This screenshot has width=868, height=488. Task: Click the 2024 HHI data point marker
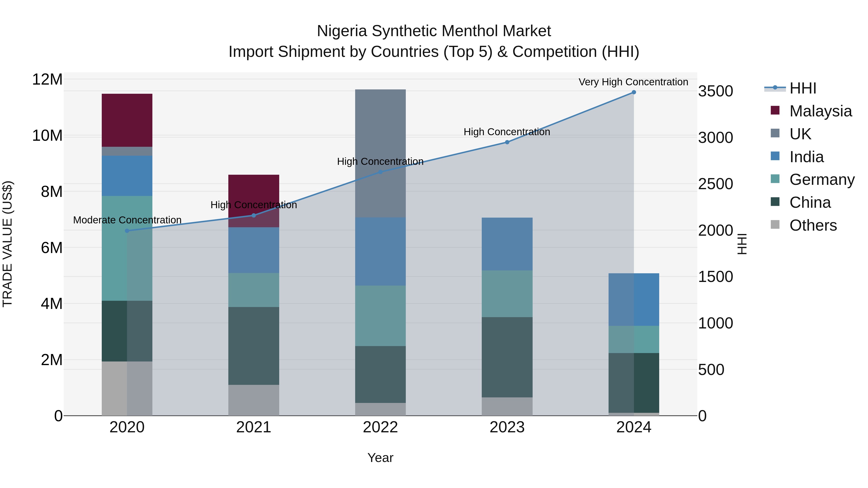(x=634, y=92)
